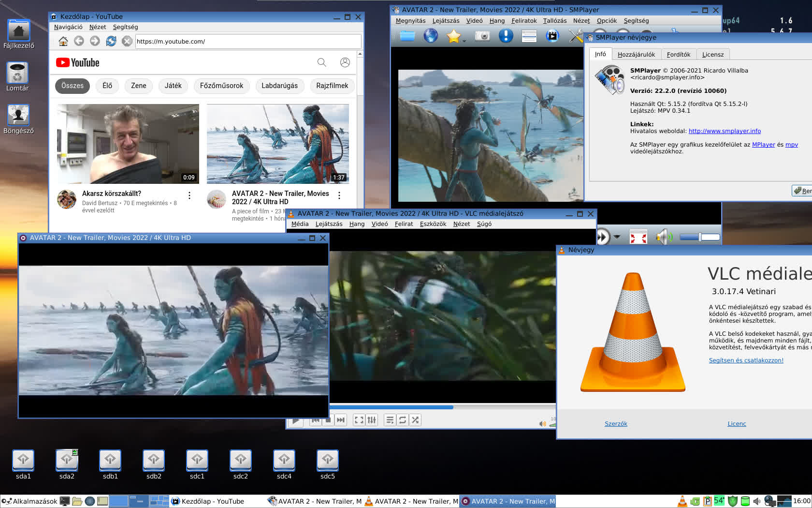Toggle VLC fullscreen button
This screenshot has width=812, height=508.
tap(359, 420)
